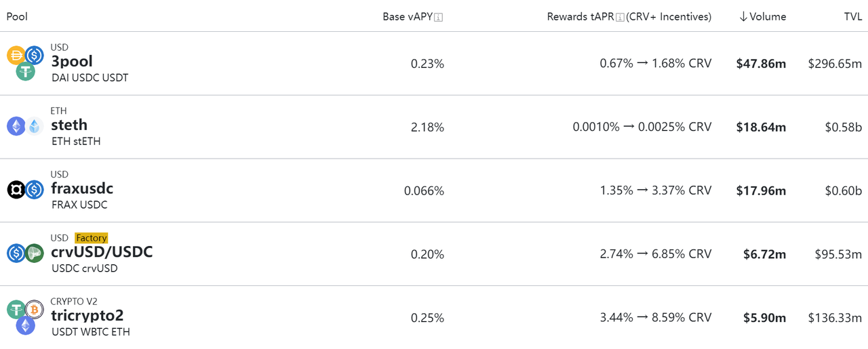This screenshot has width=868, height=349.
Task: Click the ETH icon in steth row
Action: [16, 126]
